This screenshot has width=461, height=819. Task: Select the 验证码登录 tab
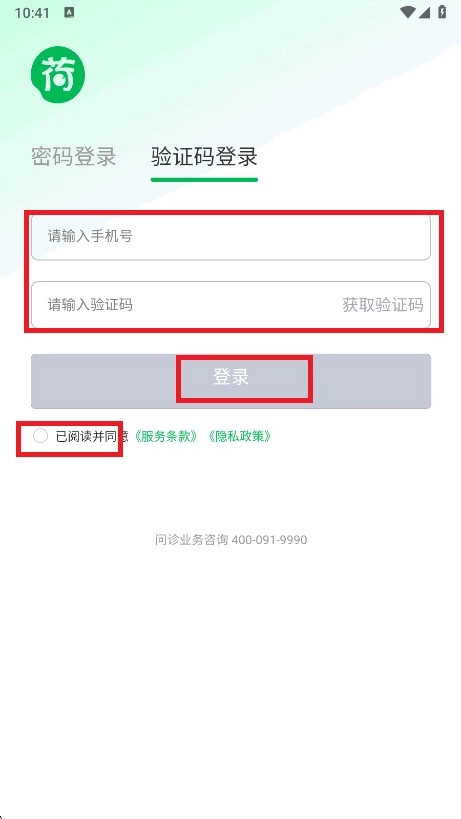[x=204, y=157]
